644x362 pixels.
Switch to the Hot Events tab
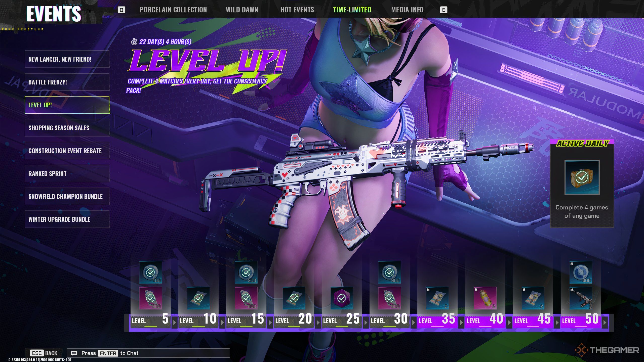click(297, 10)
